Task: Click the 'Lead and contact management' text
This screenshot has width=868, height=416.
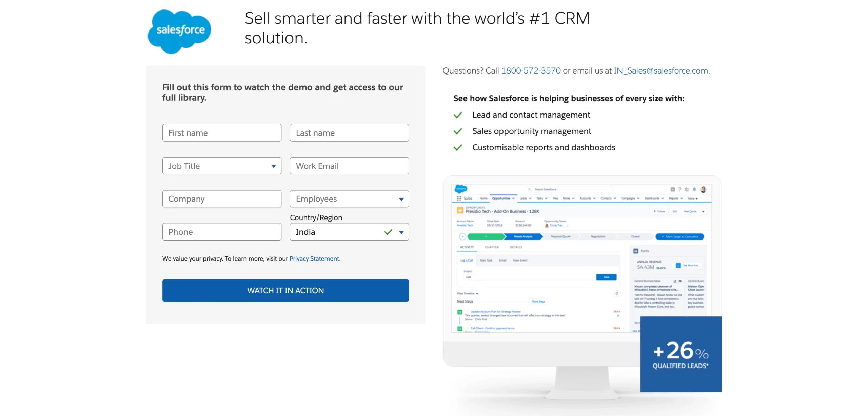Action: pyautogui.click(x=531, y=115)
